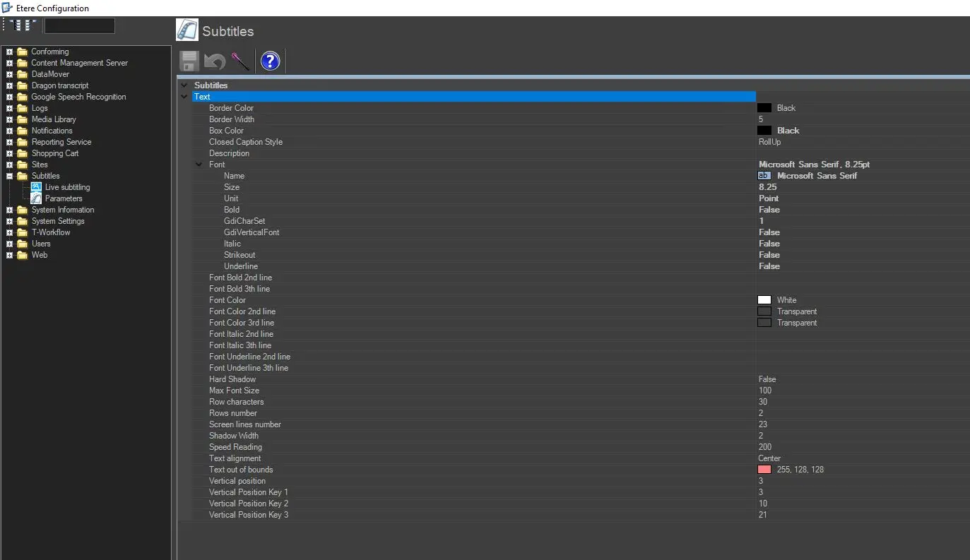The width and height of the screenshot is (970, 560).
Task: Select the Bold property False value
Action: click(769, 210)
